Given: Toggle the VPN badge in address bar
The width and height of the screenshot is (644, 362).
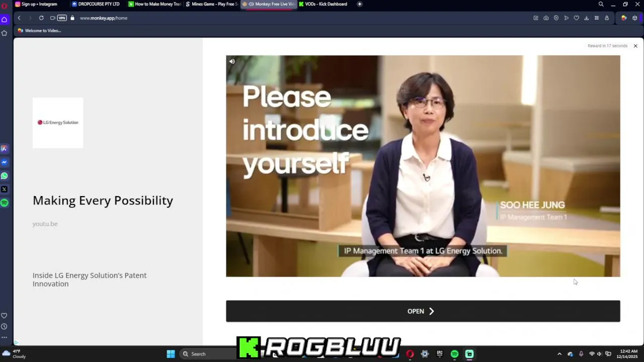Looking at the screenshot, I should point(62,18).
